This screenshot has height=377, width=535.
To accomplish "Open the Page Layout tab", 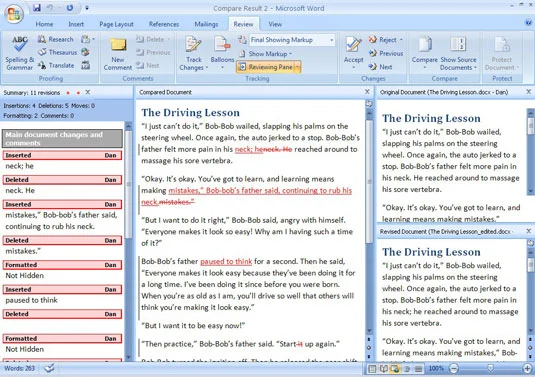I will (116, 24).
